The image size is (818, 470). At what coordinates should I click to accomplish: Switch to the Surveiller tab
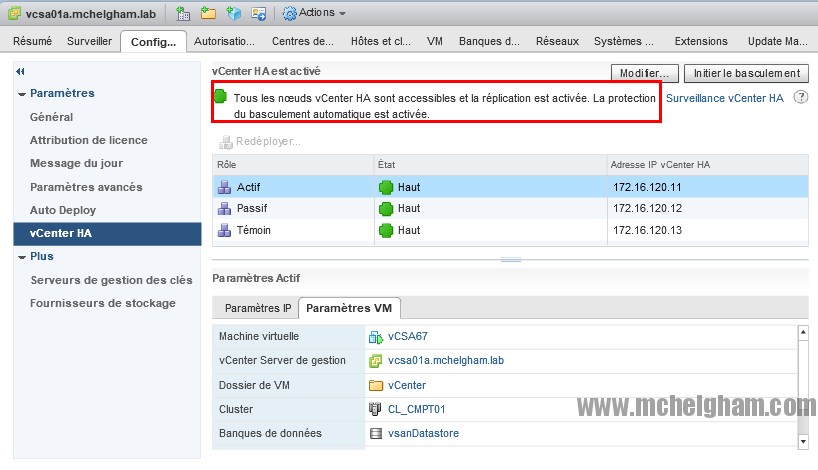pyautogui.click(x=89, y=41)
